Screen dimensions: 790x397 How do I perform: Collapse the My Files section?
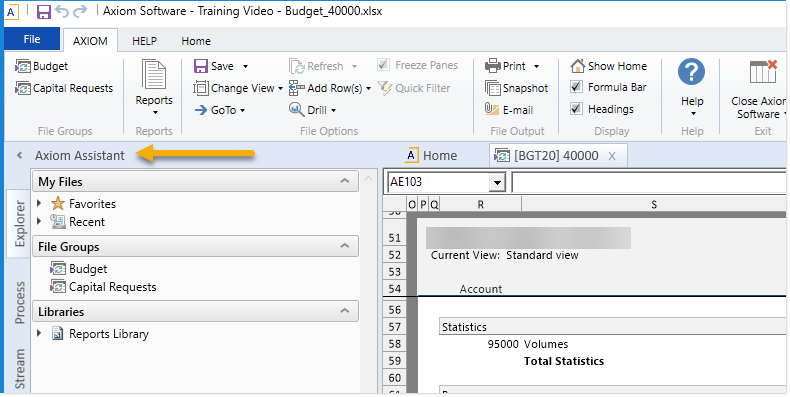point(345,181)
